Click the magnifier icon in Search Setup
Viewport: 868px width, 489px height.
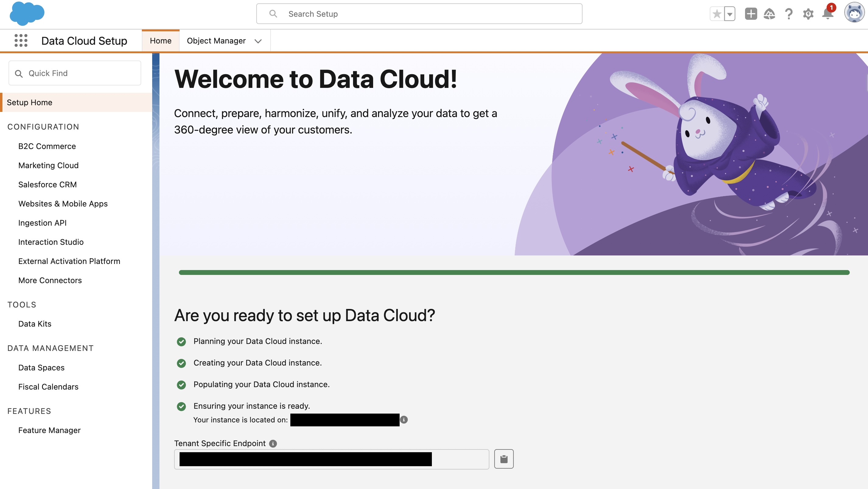tap(273, 14)
